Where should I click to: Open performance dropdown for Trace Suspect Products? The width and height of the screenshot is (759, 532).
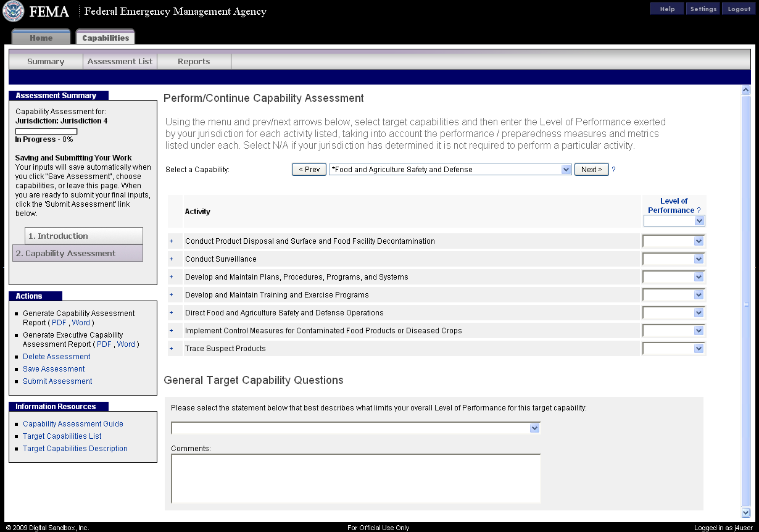click(x=673, y=349)
